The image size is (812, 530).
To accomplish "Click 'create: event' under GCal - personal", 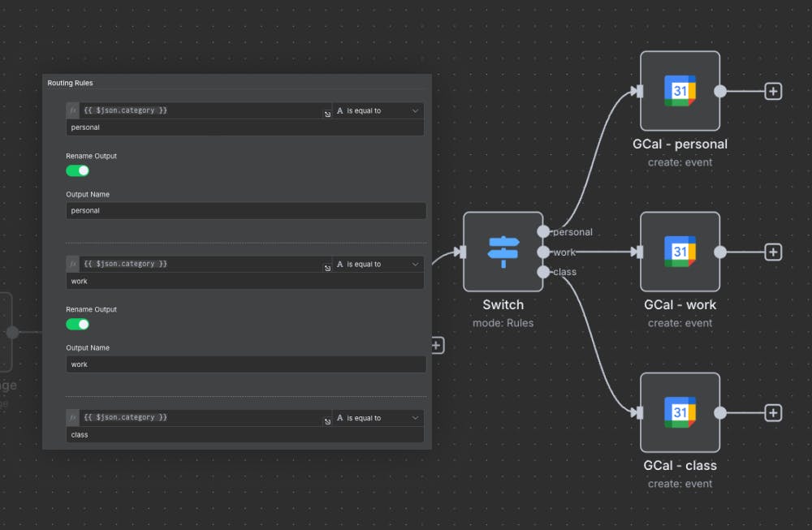I will click(680, 162).
